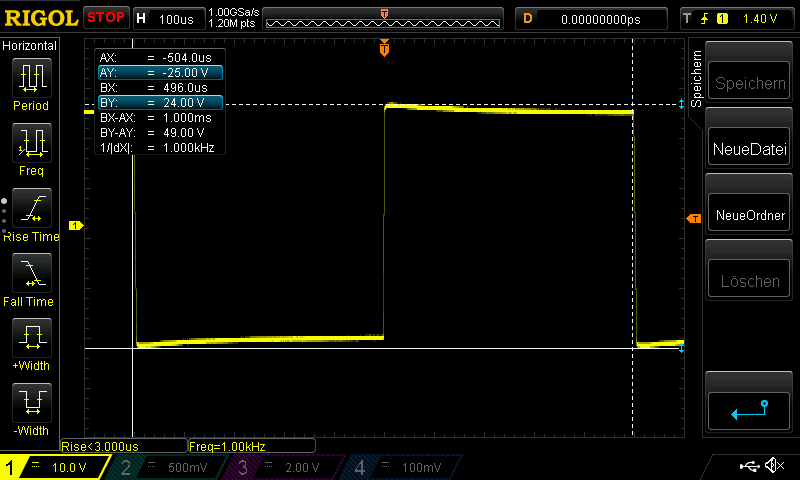Select the BY cursor value 24.00 V
The image size is (800, 480).
(160, 103)
